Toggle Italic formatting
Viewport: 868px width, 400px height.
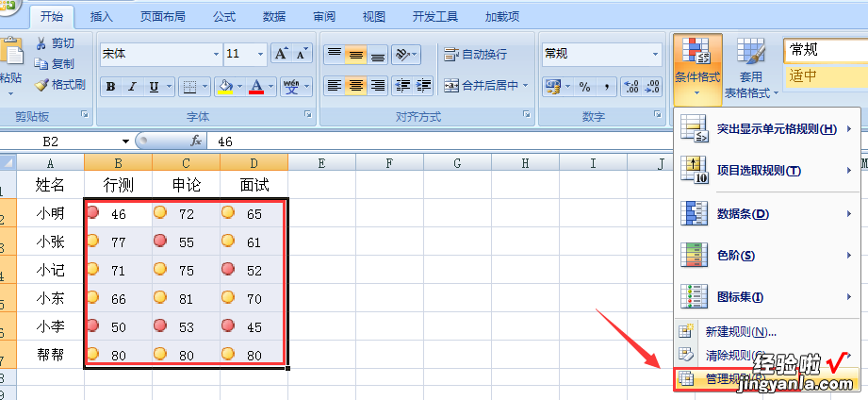(132, 87)
